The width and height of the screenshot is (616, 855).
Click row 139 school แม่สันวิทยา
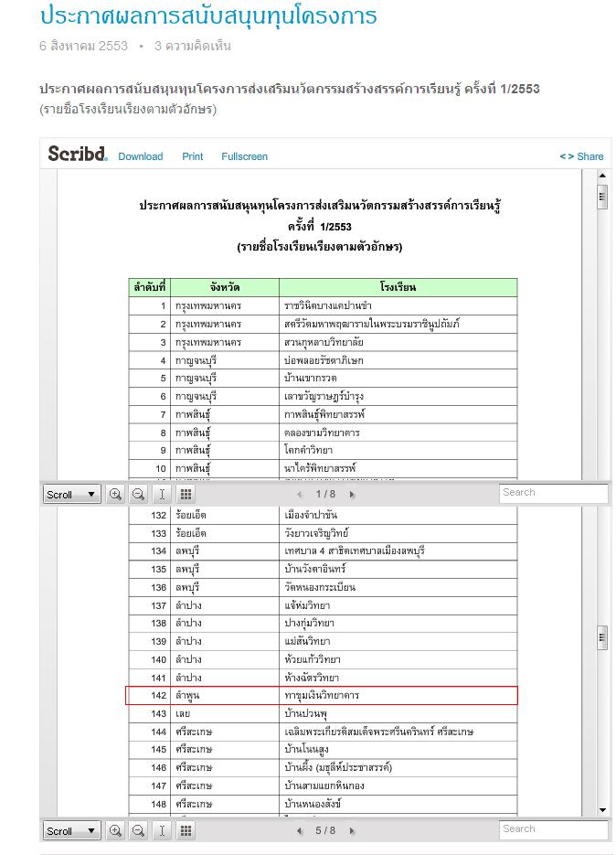(307, 641)
